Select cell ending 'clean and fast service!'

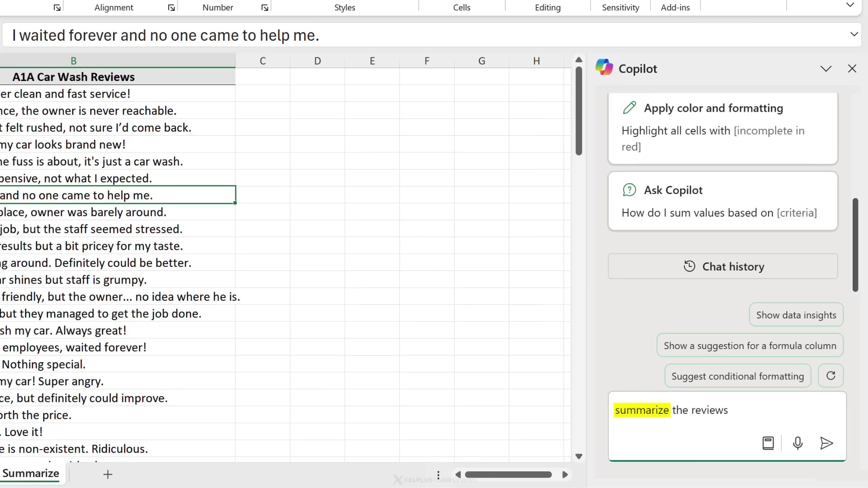(118, 94)
